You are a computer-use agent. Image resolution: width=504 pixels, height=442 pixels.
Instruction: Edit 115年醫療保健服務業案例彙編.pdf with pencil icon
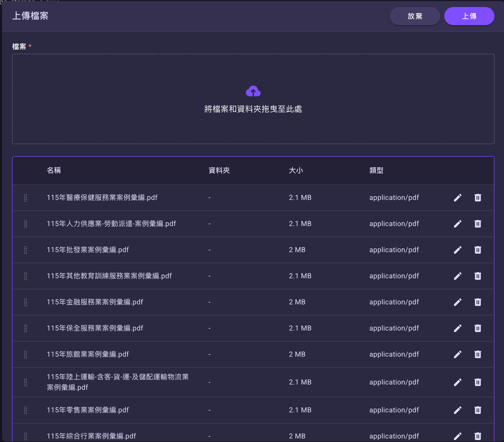[x=458, y=198]
